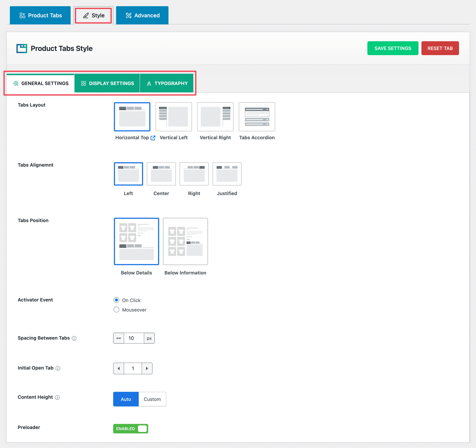Select the Mouseover activator event
Viewport: 476px width, 448px height.
click(116, 310)
